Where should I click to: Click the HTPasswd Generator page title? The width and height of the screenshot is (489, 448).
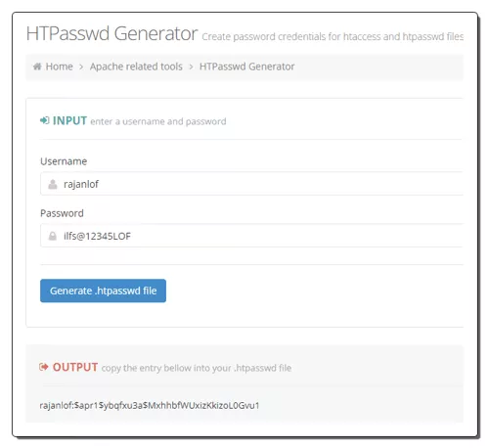(x=111, y=33)
